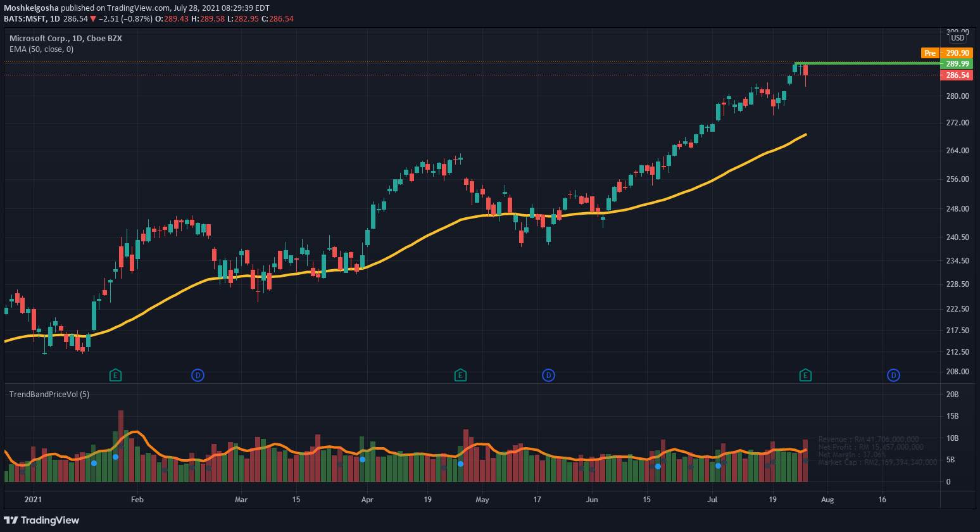Click the 5B volume axis label
The width and height of the screenshot is (980, 532).
pos(950,460)
